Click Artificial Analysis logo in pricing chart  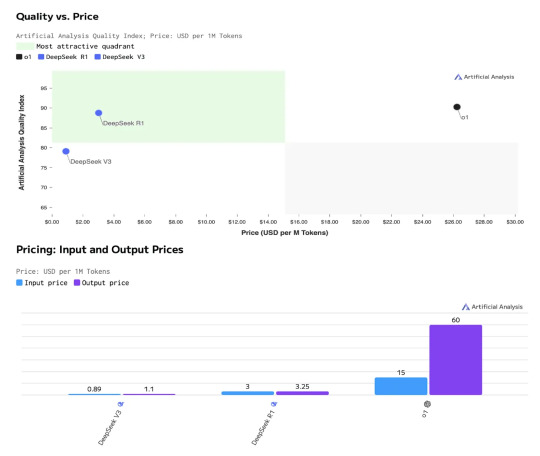(492, 307)
